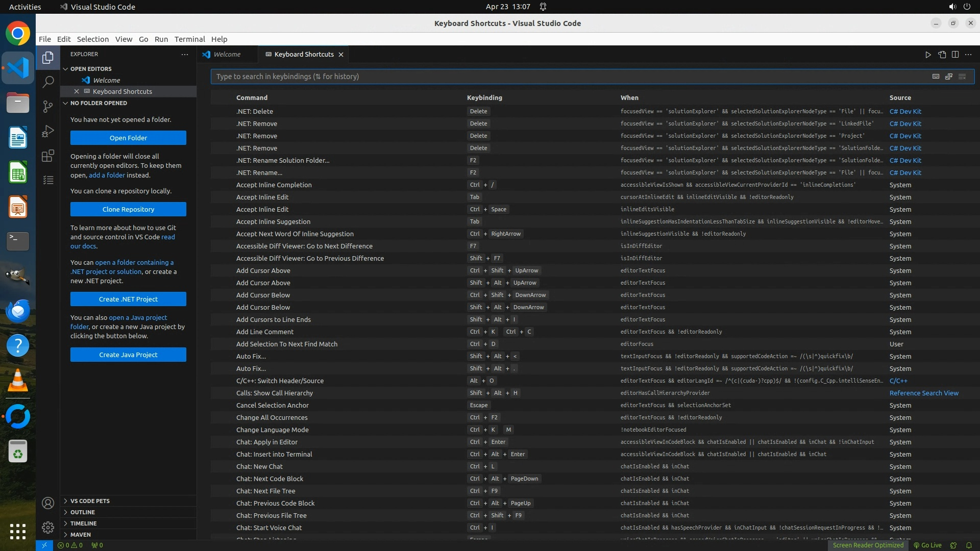
Task: Split the editor to the right
Action: (955, 55)
